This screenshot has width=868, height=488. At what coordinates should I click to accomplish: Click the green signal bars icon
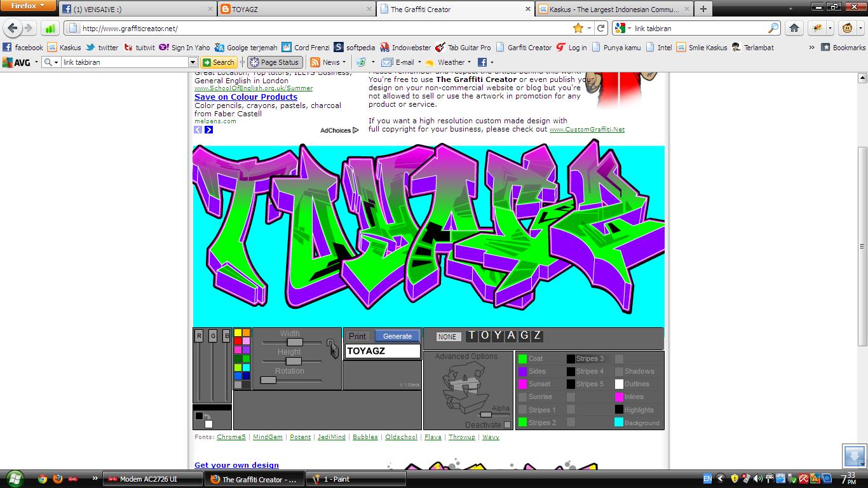pos(50,28)
